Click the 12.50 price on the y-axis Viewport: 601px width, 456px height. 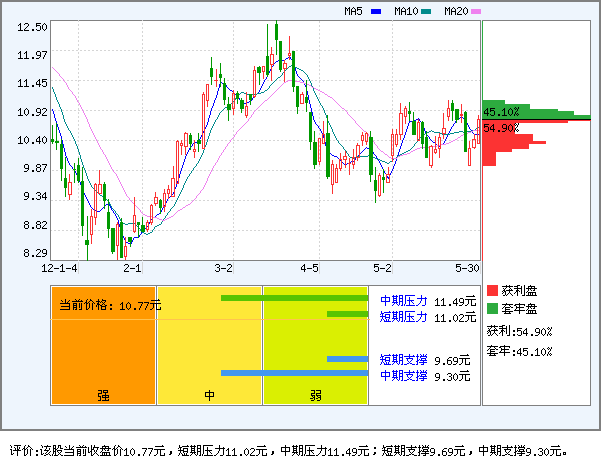[32, 27]
